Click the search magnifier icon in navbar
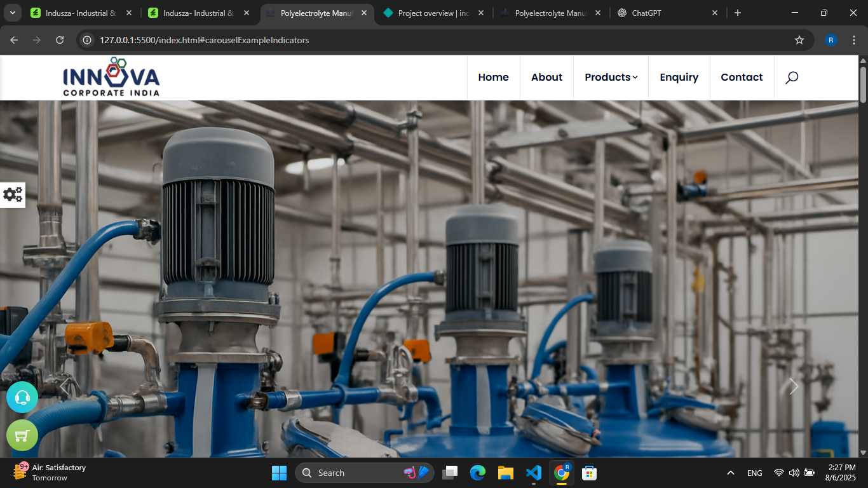The image size is (868, 488). [x=791, y=78]
